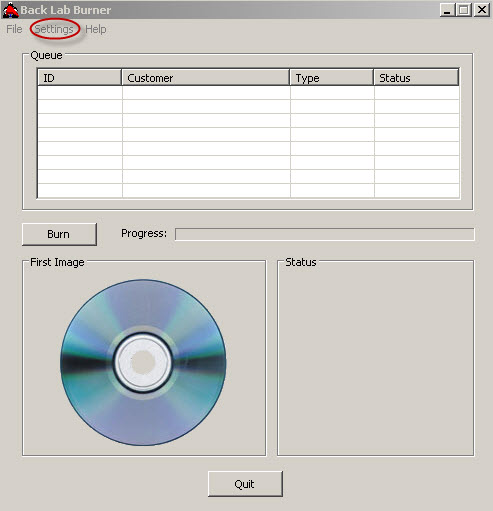Select the CD disc image in First Image
The image size is (493, 511).
coord(143,362)
